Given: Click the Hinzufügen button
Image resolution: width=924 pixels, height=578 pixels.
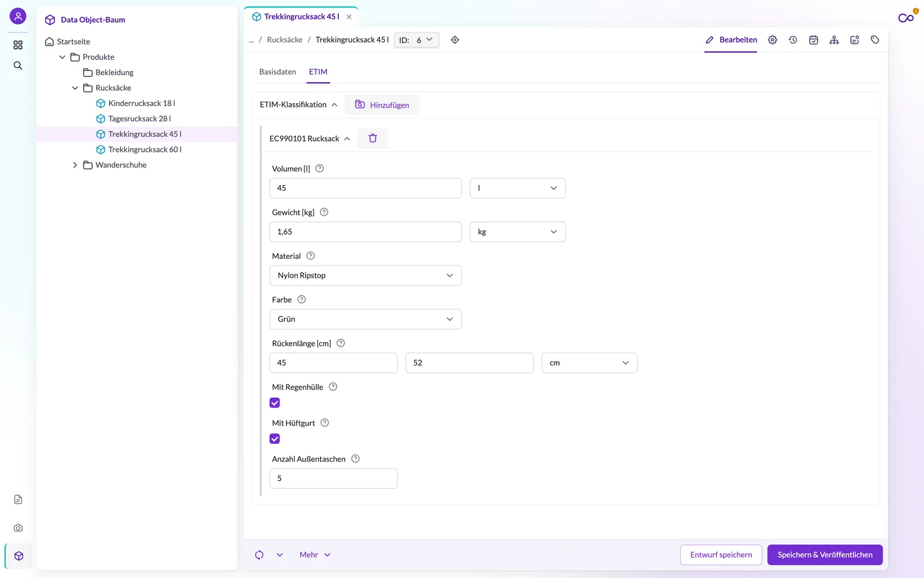Looking at the screenshot, I should pos(382,105).
